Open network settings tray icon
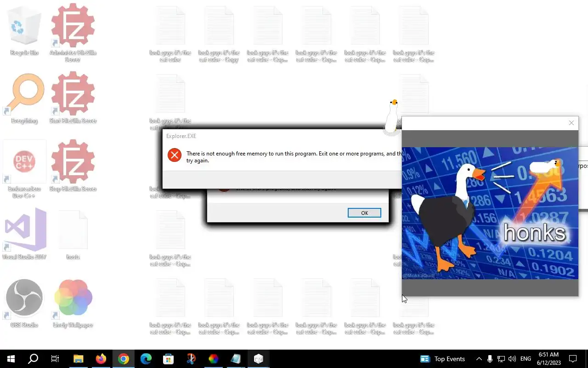This screenshot has height=368, width=588. [x=501, y=359]
